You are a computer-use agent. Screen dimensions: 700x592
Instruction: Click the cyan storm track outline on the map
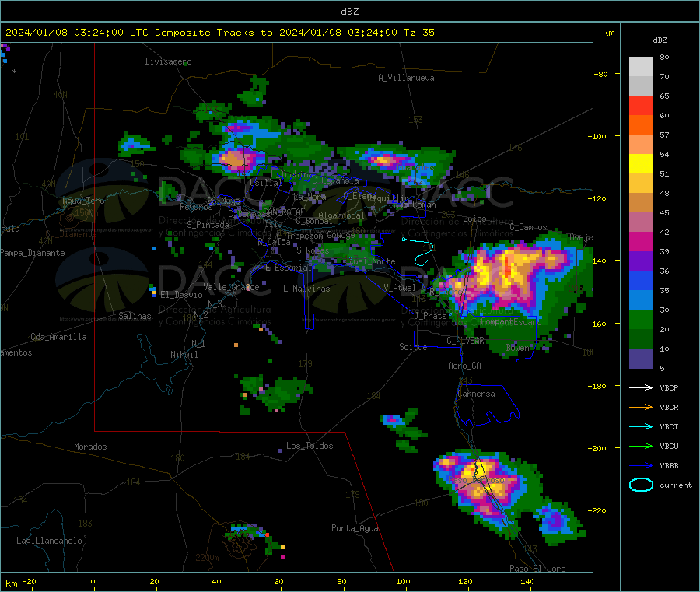pyautogui.click(x=418, y=251)
